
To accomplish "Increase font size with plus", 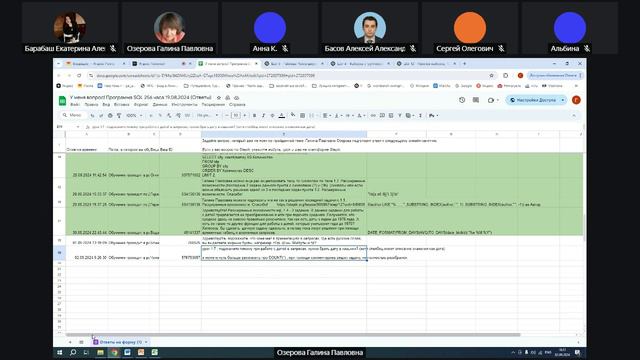I will (x=245, y=116).
